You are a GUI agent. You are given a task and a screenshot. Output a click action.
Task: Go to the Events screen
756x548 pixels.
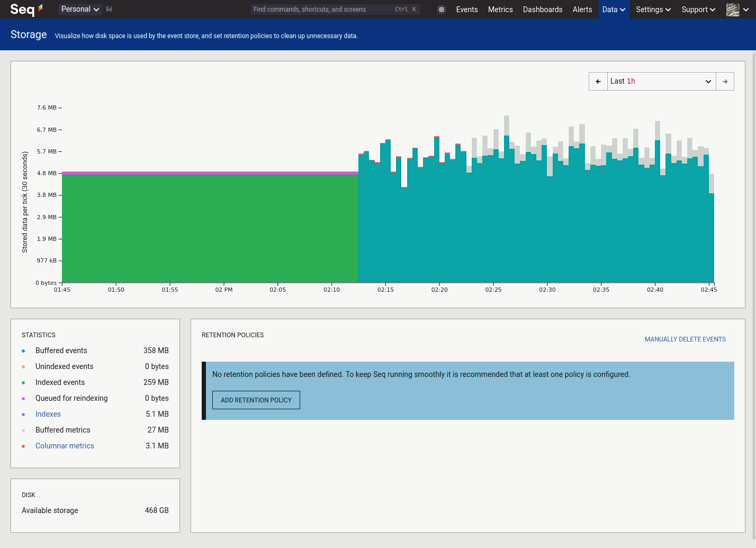click(467, 10)
